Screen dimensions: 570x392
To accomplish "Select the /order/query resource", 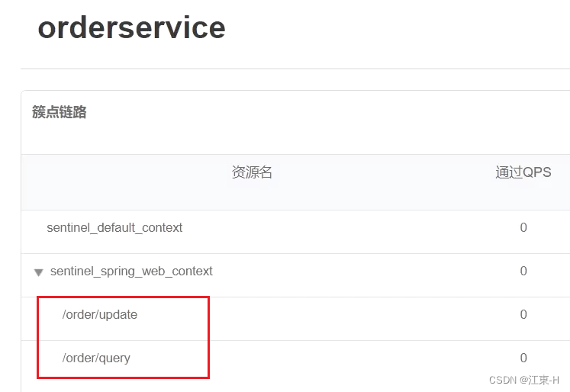I will [96, 358].
